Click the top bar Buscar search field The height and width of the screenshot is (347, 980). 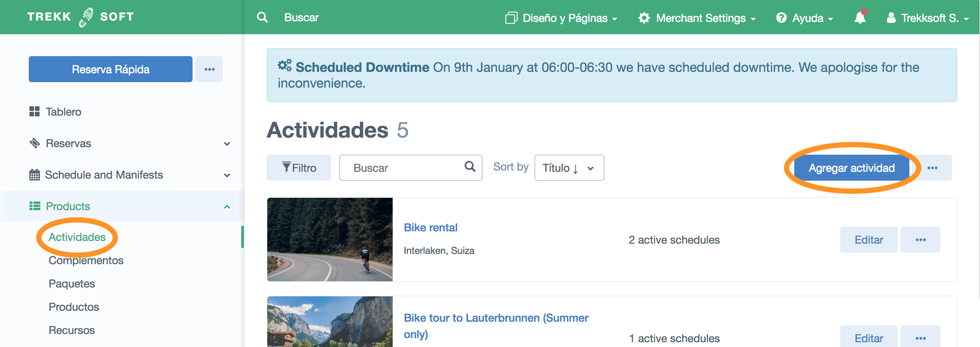click(301, 17)
